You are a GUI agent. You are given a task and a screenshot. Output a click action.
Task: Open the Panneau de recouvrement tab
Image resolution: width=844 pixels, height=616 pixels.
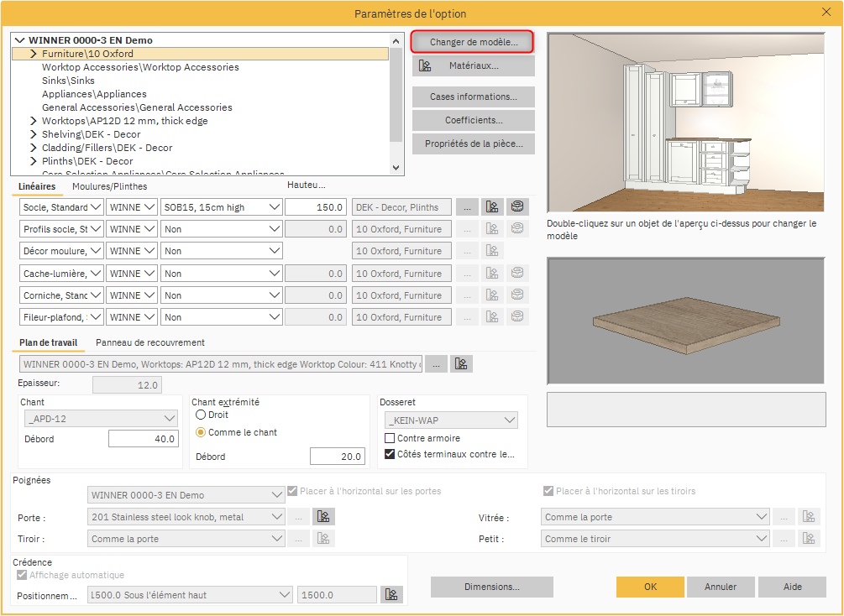(150, 342)
